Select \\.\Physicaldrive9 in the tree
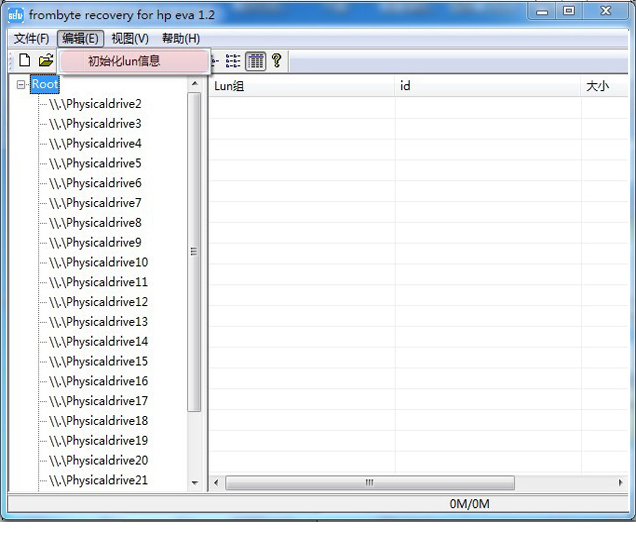 [95, 242]
